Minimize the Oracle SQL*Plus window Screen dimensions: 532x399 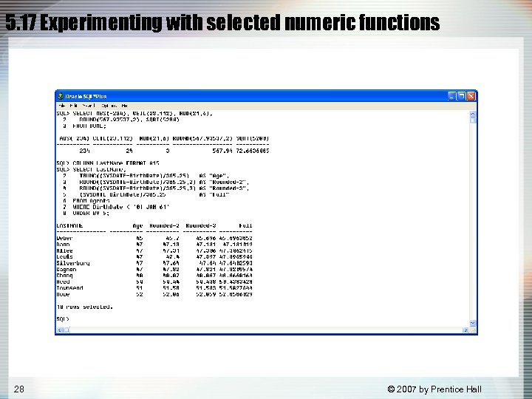[452, 96]
